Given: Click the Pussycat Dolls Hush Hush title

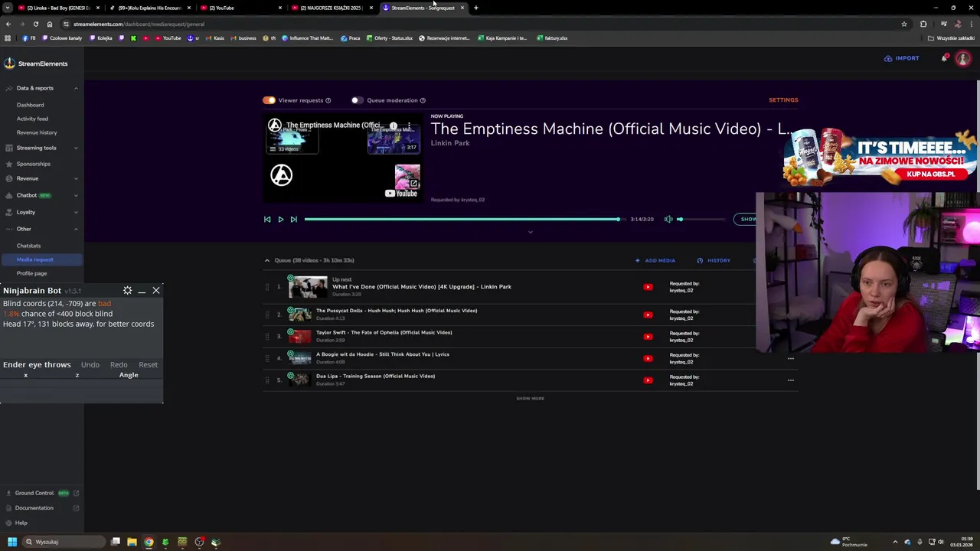Looking at the screenshot, I should click(x=397, y=311).
